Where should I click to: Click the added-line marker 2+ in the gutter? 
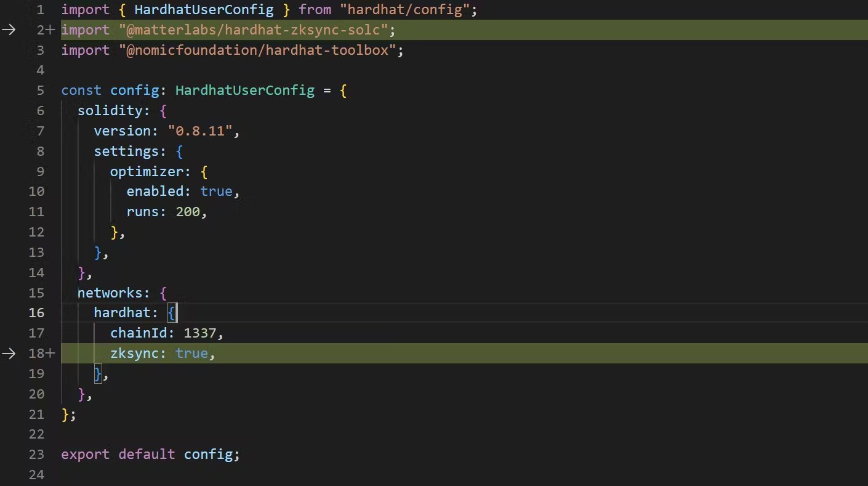click(x=46, y=30)
